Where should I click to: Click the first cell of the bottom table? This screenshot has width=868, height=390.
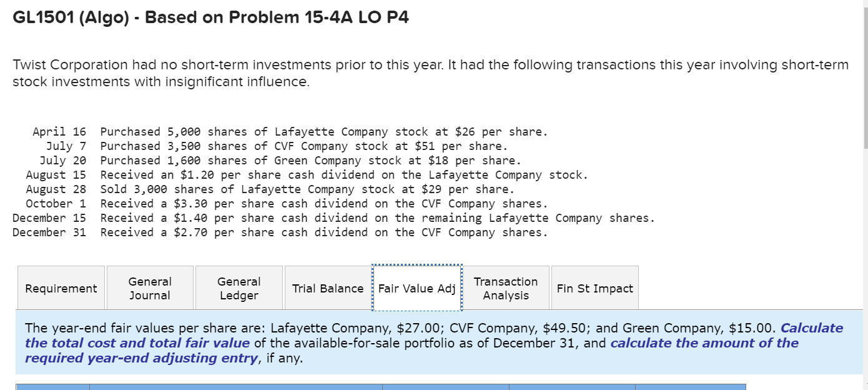tap(51, 386)
